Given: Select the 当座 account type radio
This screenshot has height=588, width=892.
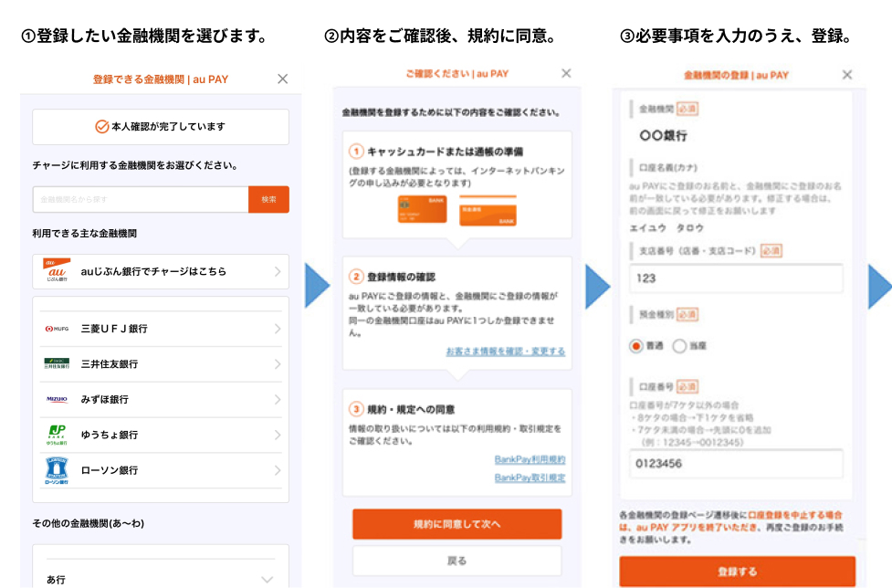Looking at the screenshot, I should click(679, 346).
